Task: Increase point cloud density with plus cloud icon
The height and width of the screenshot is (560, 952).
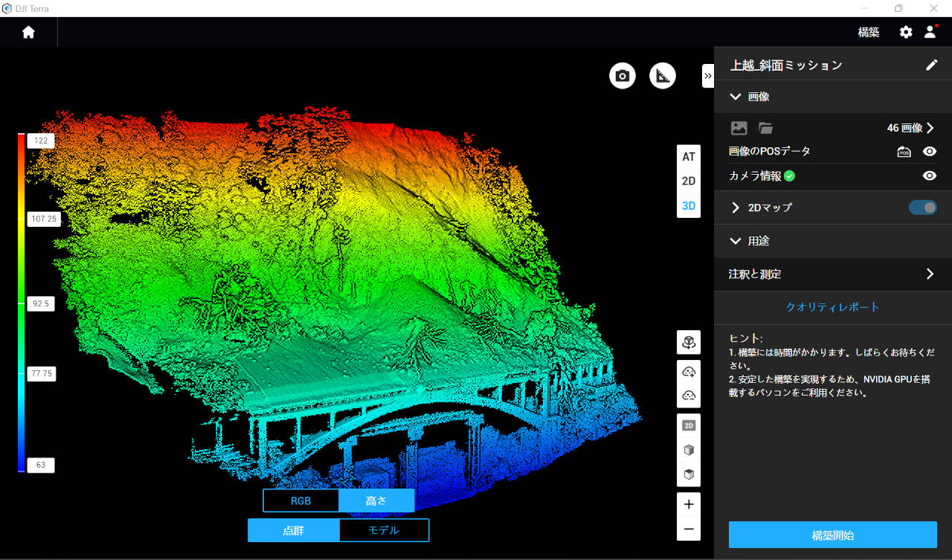Action: click(x=689, y=372)
